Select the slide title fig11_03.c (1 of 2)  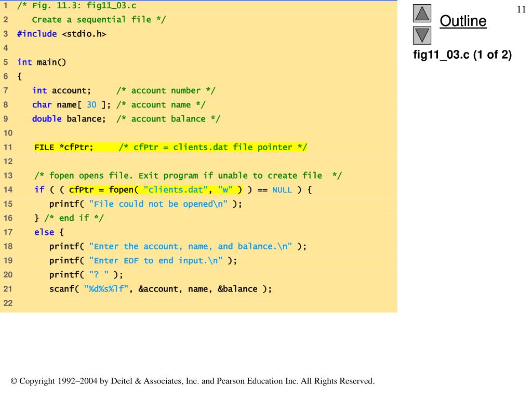(462, 54)
